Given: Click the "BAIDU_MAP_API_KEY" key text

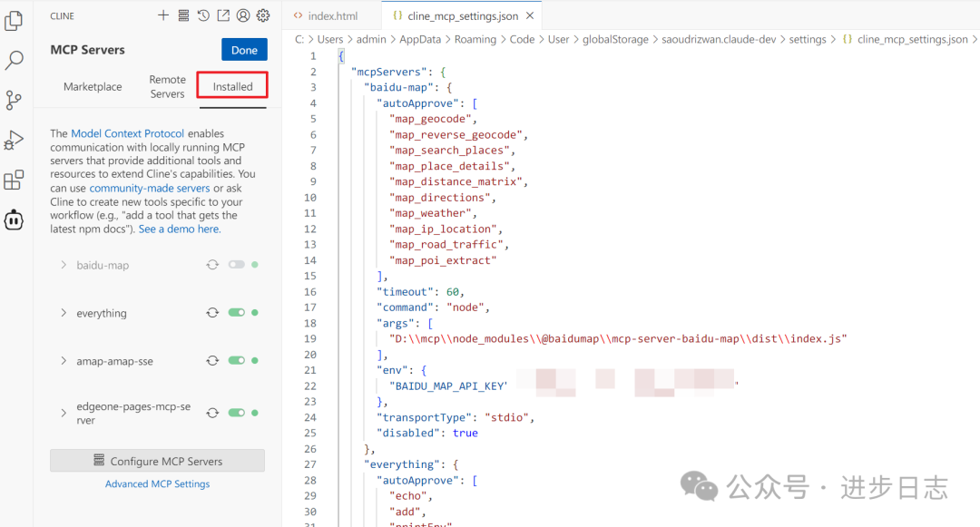Looking at the screenshot, I should [449, 385].
